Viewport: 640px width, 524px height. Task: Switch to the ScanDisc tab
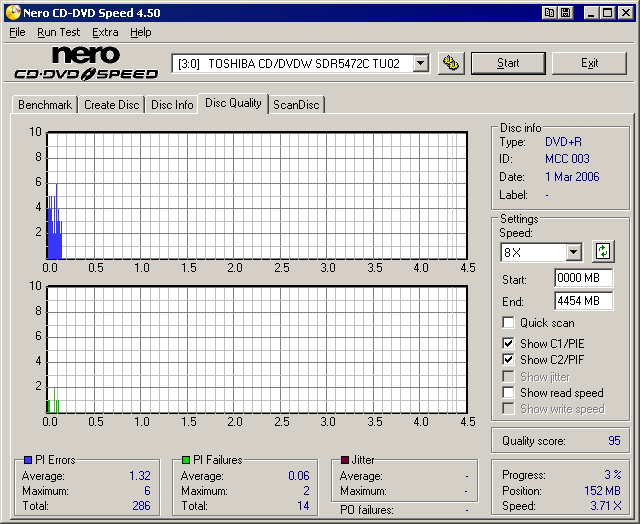coord(297,105)
